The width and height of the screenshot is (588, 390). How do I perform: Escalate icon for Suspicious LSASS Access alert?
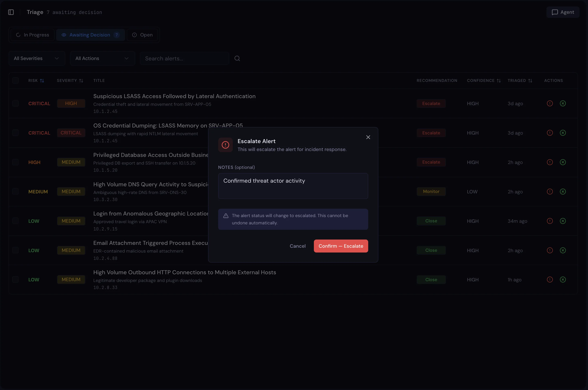[550, 103]
